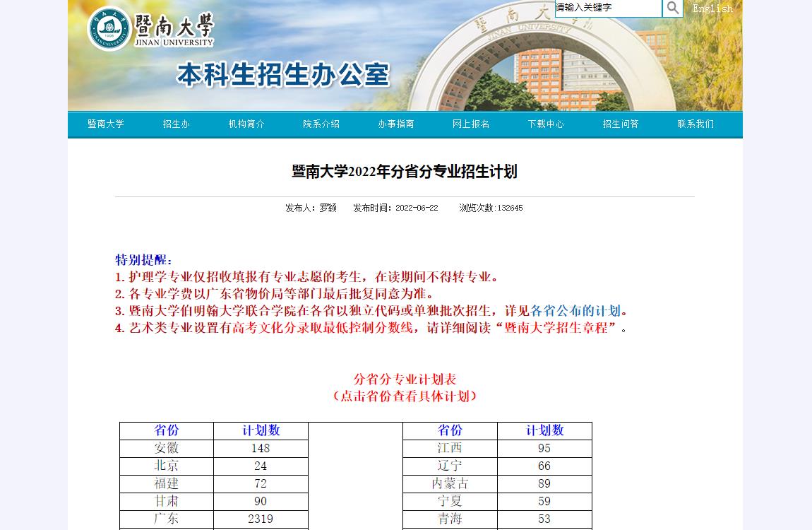
Task: View 甘肃 province enrollment plan
Action: pos(166,501)
